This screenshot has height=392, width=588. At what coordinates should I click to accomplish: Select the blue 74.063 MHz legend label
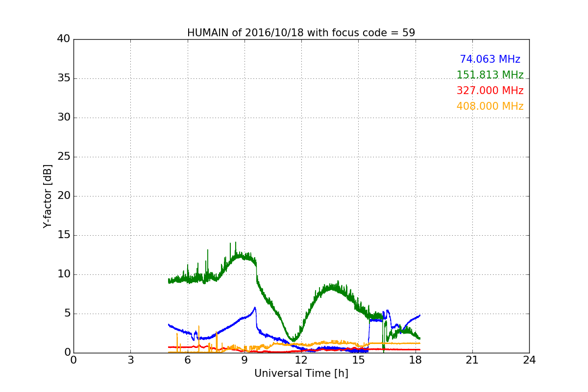coord(490,59)
